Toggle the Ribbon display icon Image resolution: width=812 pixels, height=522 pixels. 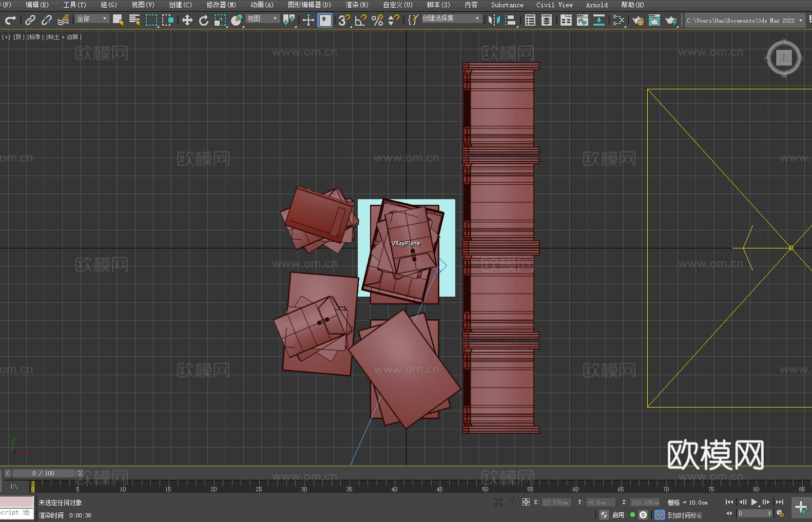[x=566, y=20]
